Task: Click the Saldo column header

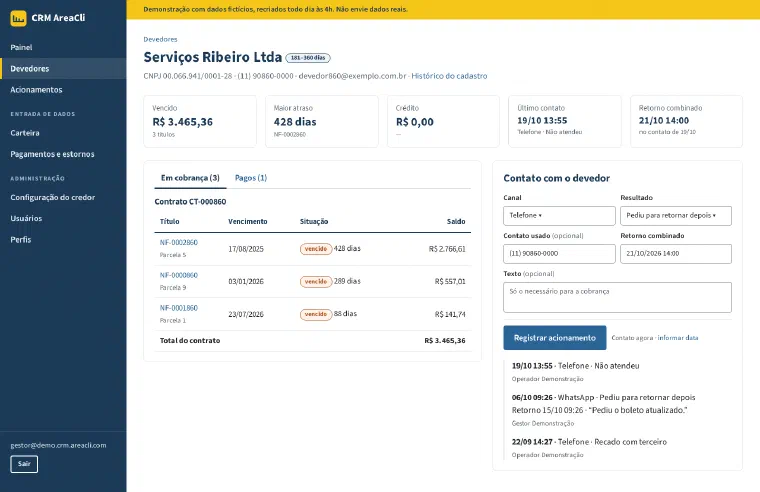Action: coord(456,222)
